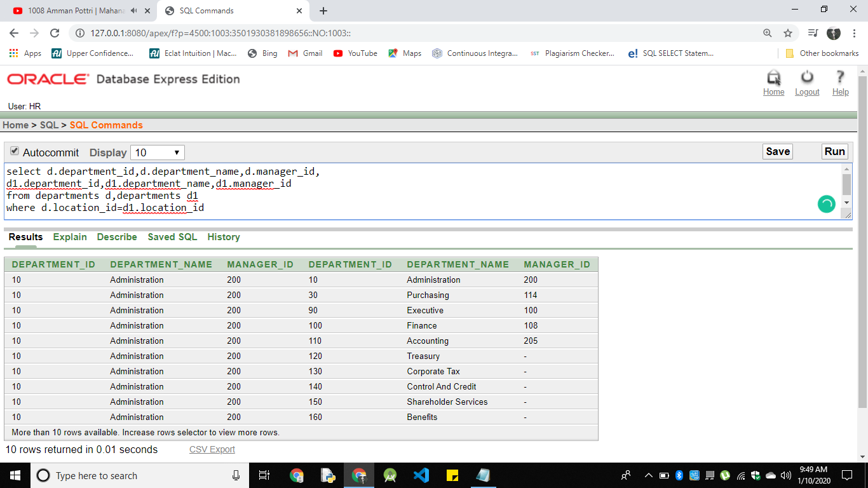
Task: Click SQL editor scrollbar down arrow
Action: [846, 202]
